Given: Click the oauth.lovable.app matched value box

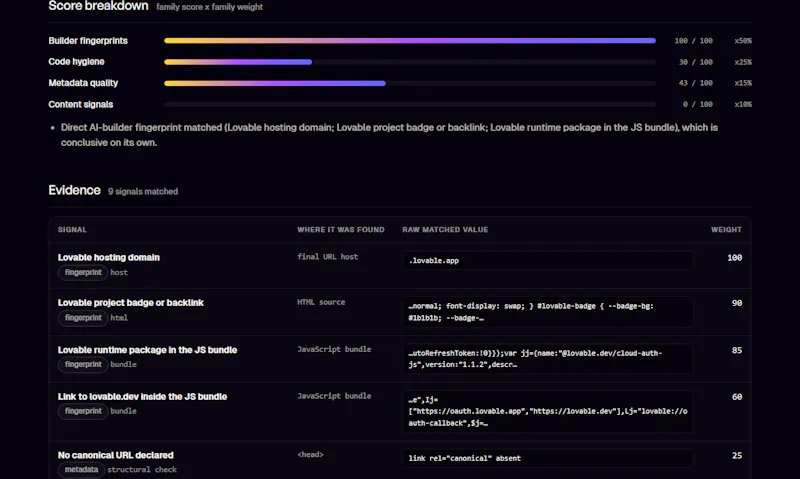Looking at the screenshot, I should [547, 411].
